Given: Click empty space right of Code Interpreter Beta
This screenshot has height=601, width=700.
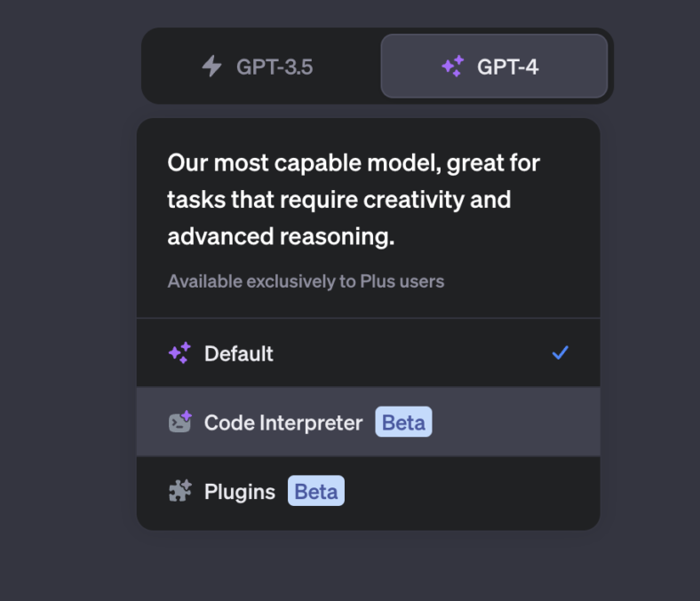Looking at the screenshot, I should coord(515,423).
